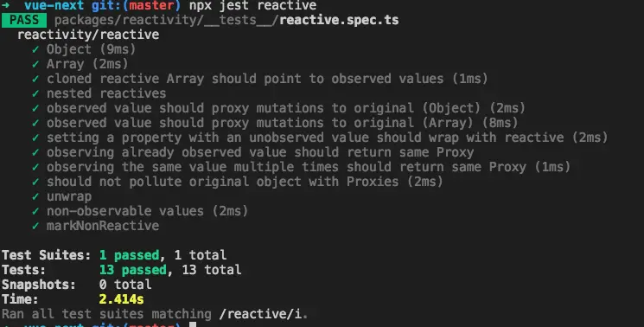Click the packages/reactivity/__tests__/ path
The width and height of the screenshot is (644, 327).
tap(167, 20)
